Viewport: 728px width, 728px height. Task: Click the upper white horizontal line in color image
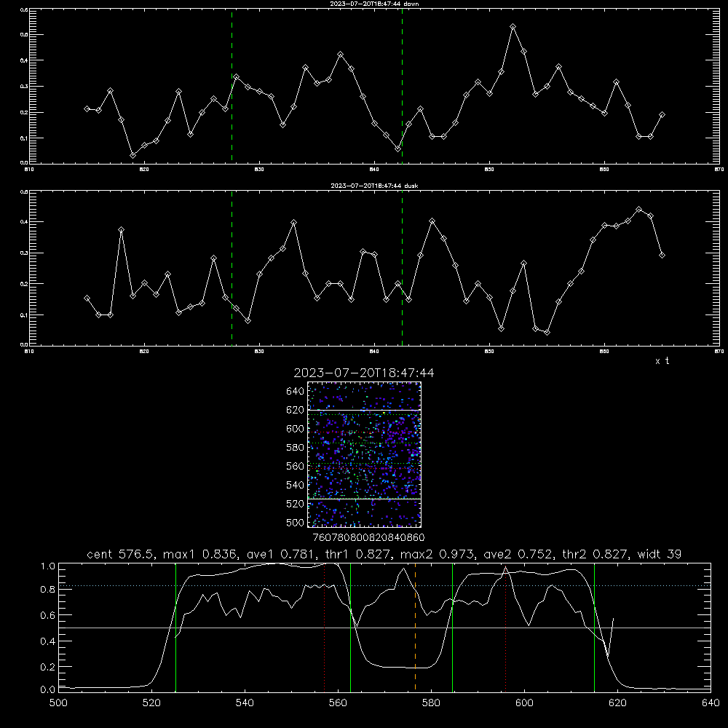(x=364, y=410)
